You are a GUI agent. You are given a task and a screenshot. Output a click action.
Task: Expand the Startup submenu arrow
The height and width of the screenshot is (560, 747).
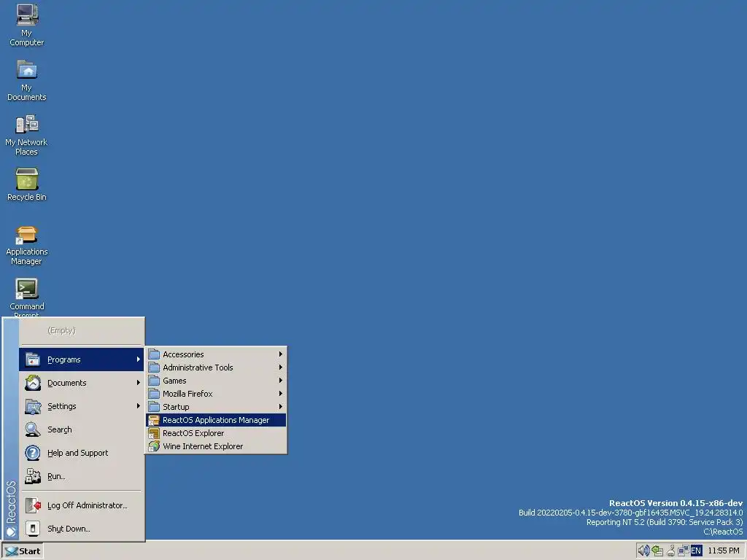tap(281, 407)
